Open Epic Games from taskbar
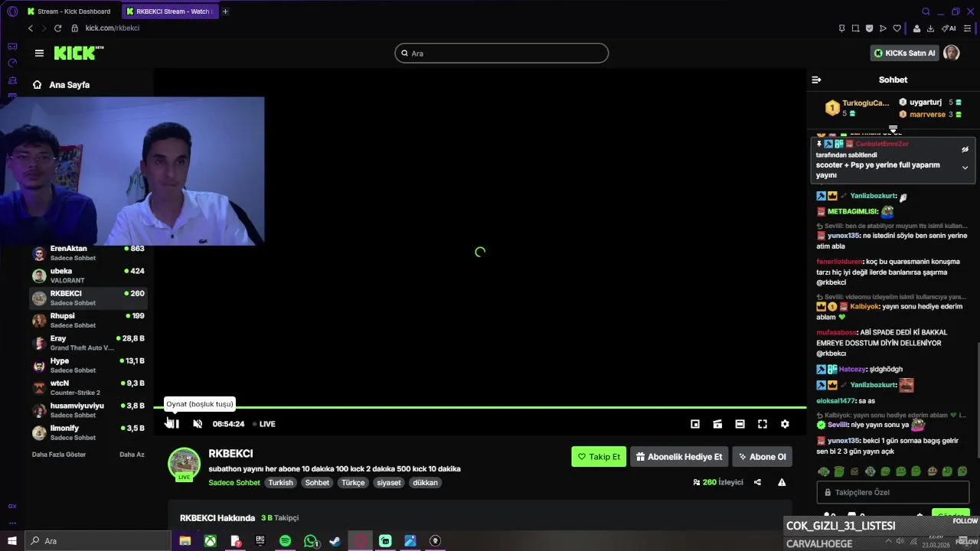 coord(260,541)
